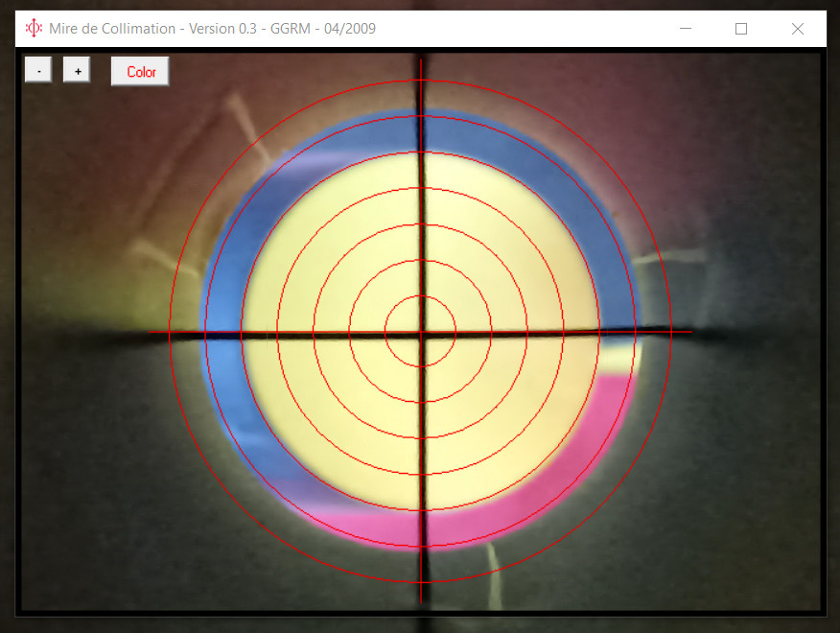Viewport: 840px width, 633px height.
Task: Click the window title text 'Mire de Collimation'
Action: point(112,29)
